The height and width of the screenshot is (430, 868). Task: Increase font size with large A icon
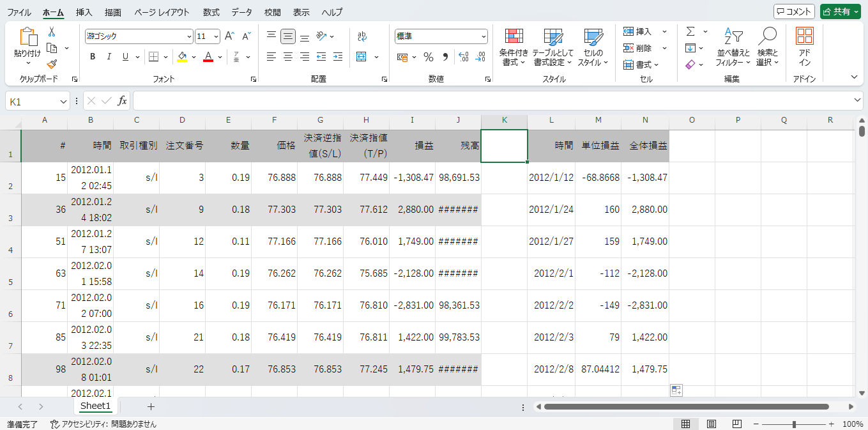point(230,36)
